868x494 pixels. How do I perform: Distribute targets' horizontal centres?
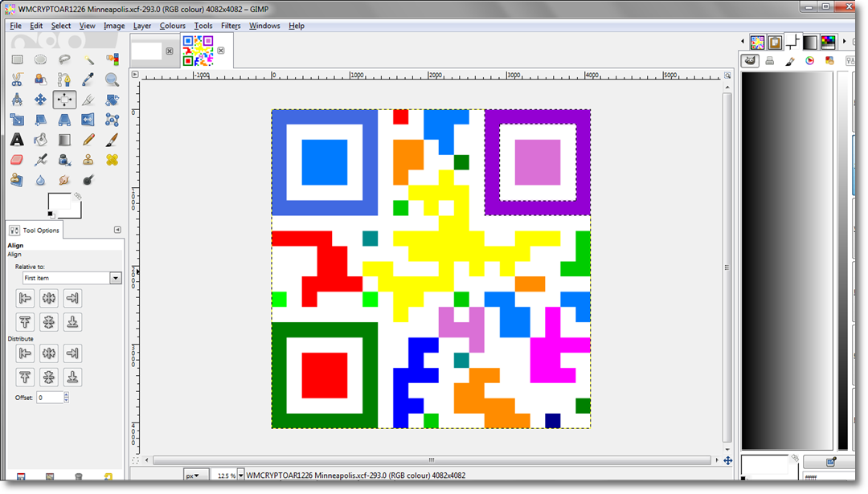pyautogui.click(x=49, y=353)
